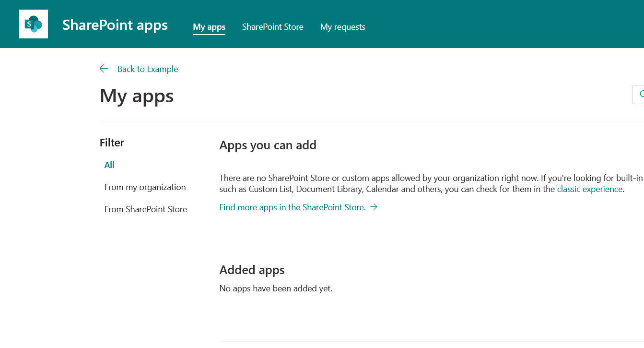
Task: Click the SharePoint apps title
Action: pos(115,25)
